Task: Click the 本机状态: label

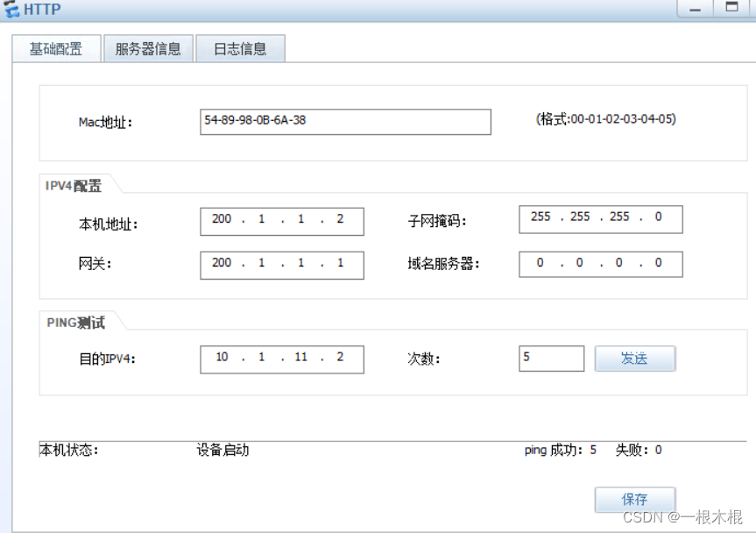Action: 69,450
